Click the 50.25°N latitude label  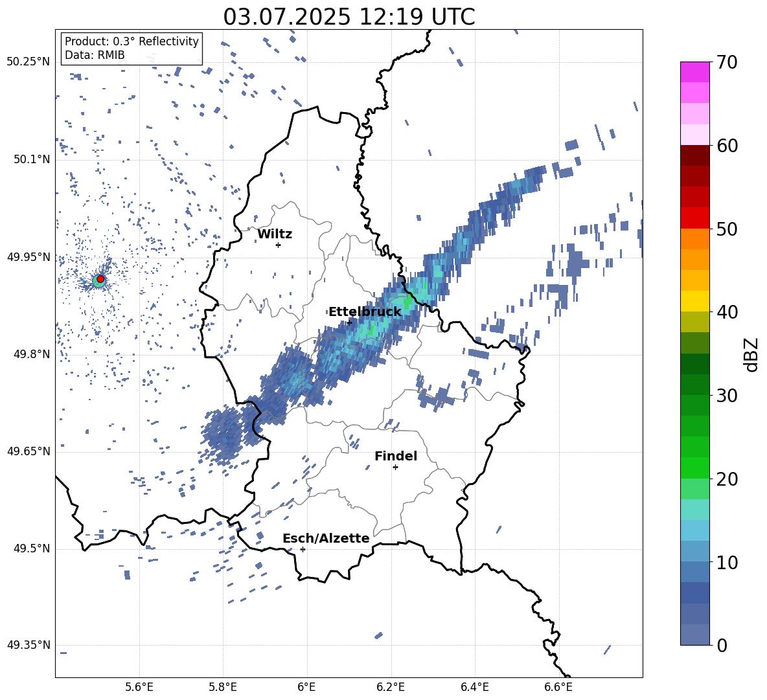click(29, 62)
